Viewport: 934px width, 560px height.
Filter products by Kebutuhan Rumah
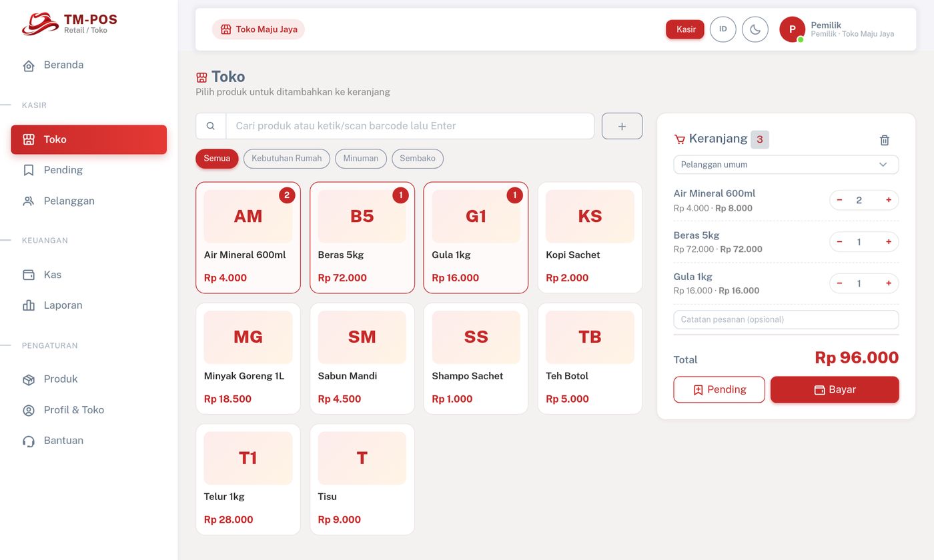pos(287,159)
